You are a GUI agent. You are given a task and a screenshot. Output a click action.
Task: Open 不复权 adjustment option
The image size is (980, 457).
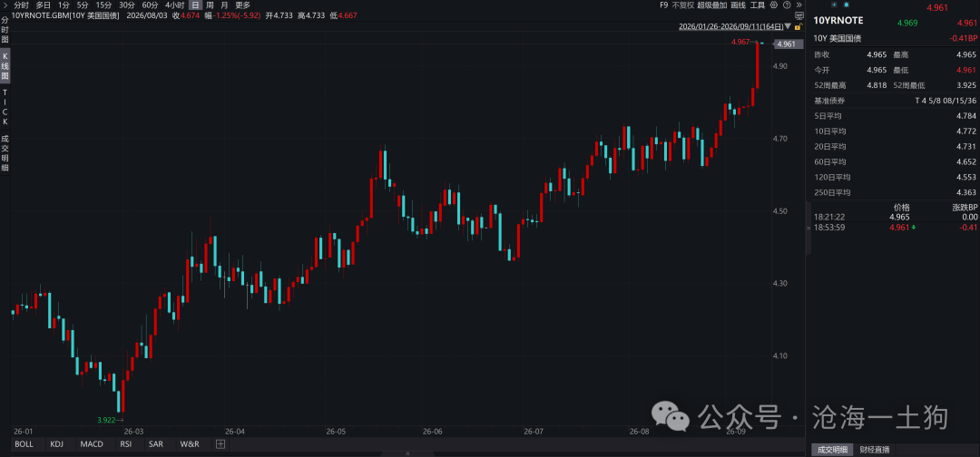coord(683,5)
